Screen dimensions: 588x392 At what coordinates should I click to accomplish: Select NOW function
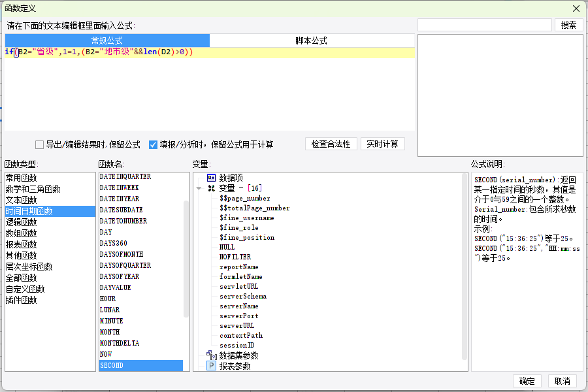141,354
